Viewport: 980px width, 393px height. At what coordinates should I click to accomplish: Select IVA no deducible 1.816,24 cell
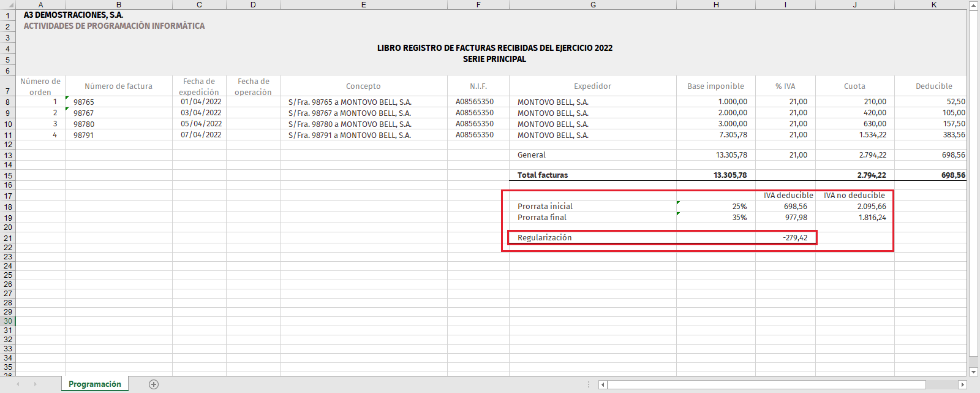pyautogui.click(x=855, y=218)
